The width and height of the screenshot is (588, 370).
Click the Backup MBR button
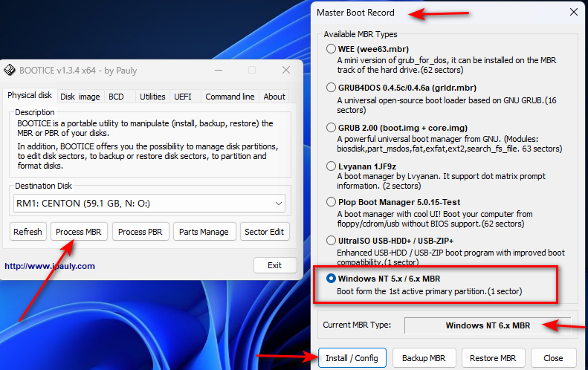click(x=424, y=358)
